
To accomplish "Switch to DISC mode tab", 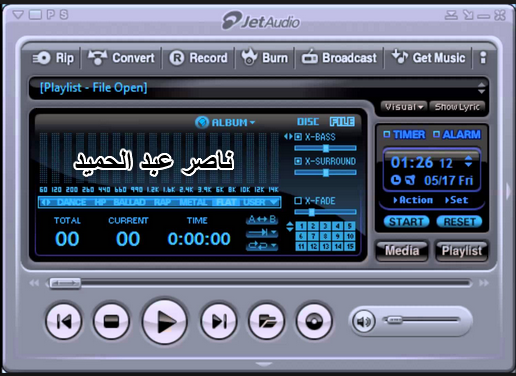I will 308,122.
